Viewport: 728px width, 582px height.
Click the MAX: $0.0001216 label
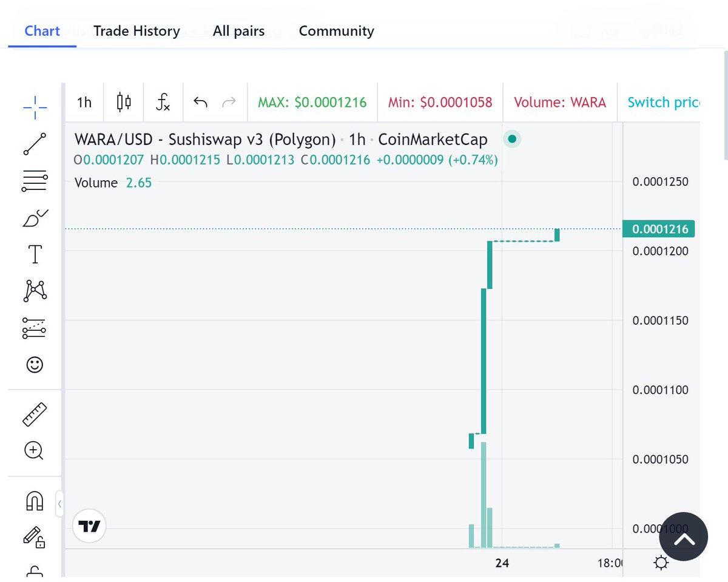pyautogui.click(x=312, y=103)
